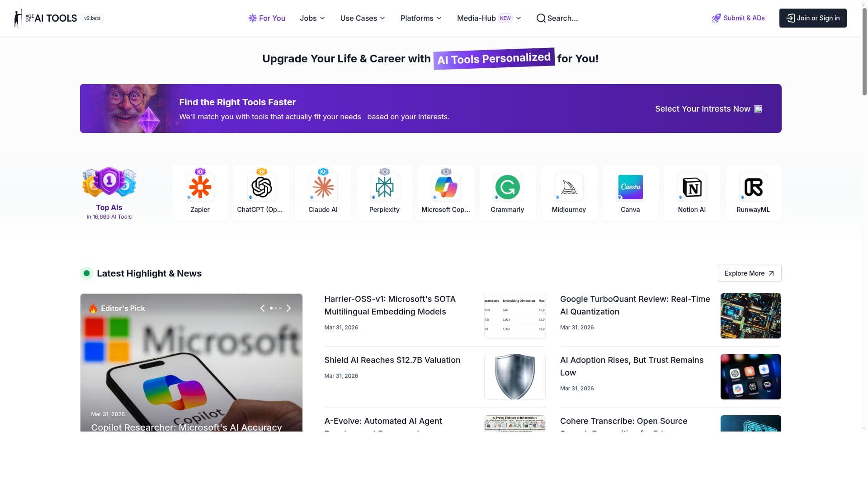Expand the Use Cases dropdown
The image size is (868, 488).
click(363, 18)
